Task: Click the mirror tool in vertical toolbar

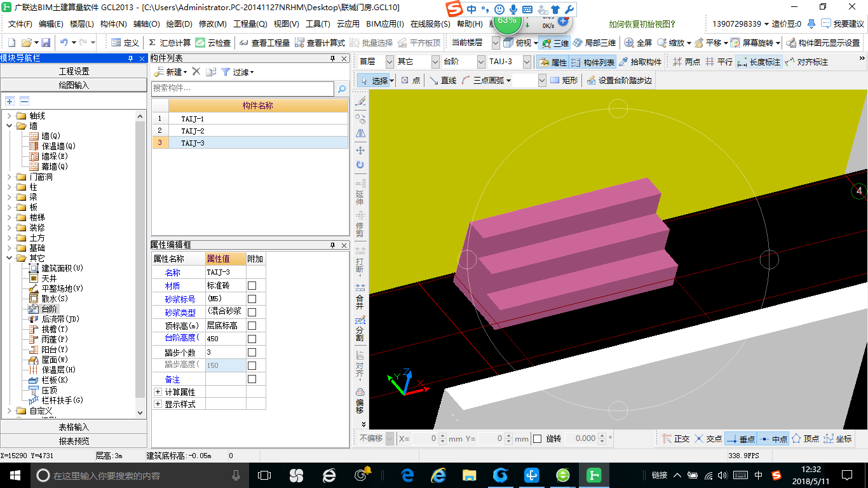Action: [x=360, y=133]
